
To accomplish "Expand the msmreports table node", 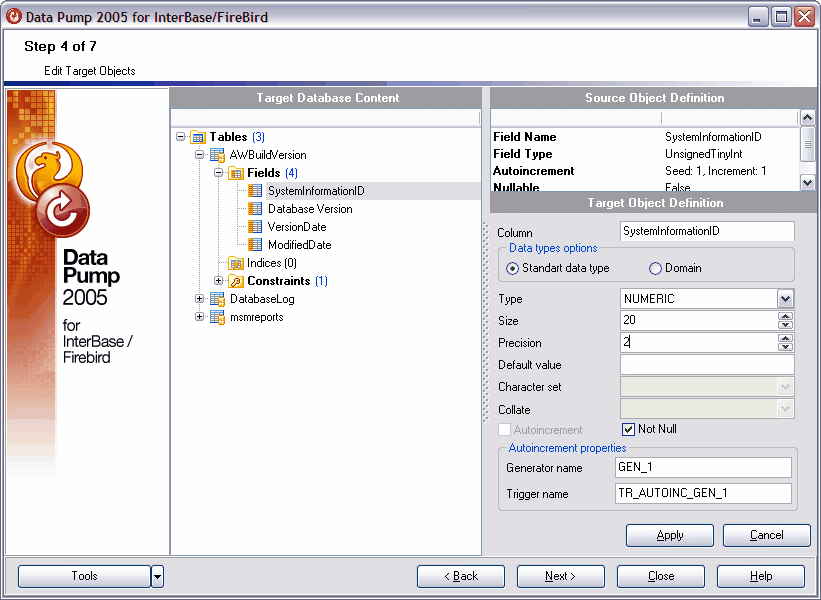I will pyautogui.click(x=199, y=316).
